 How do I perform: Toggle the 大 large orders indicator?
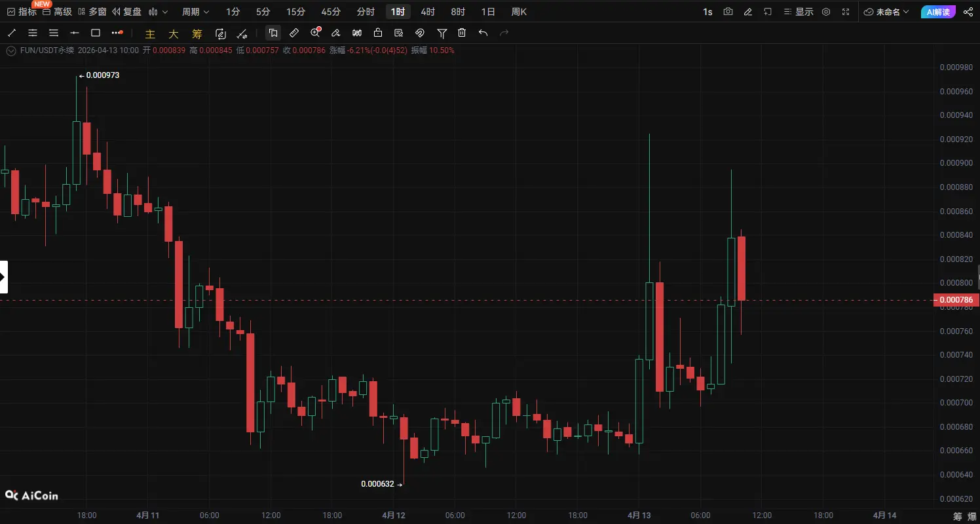pyautogui.click(x=174, y=33)
